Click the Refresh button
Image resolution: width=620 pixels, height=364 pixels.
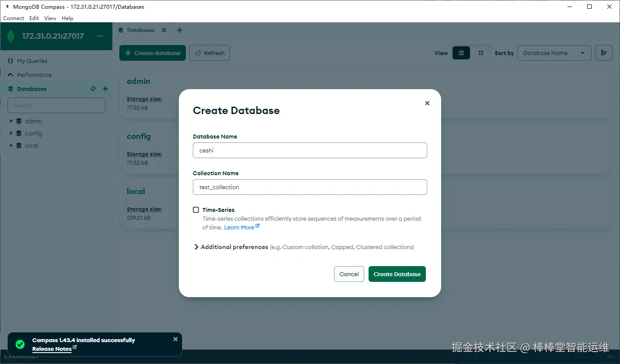(x=209, y=53)
